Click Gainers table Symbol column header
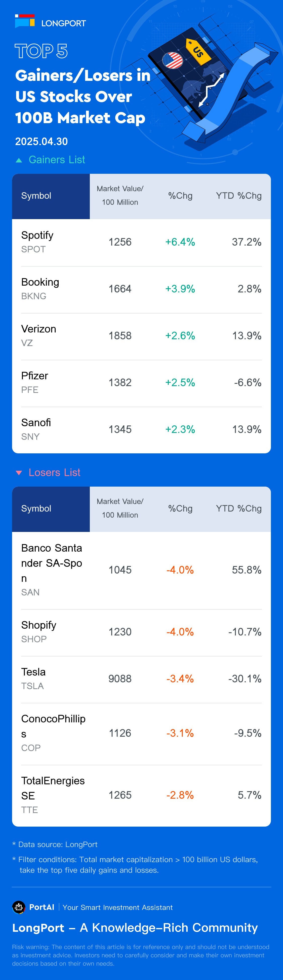 click(36, 196)
